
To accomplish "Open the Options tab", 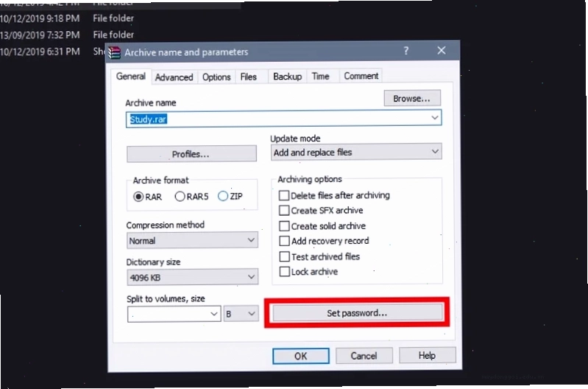I will coord(216,77).
